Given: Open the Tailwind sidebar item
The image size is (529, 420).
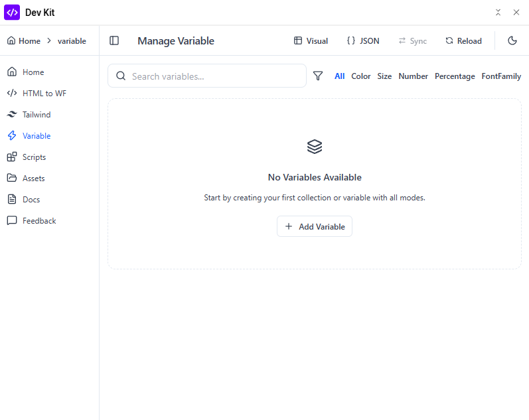Looking at the screenshot, I should (29, 115).
